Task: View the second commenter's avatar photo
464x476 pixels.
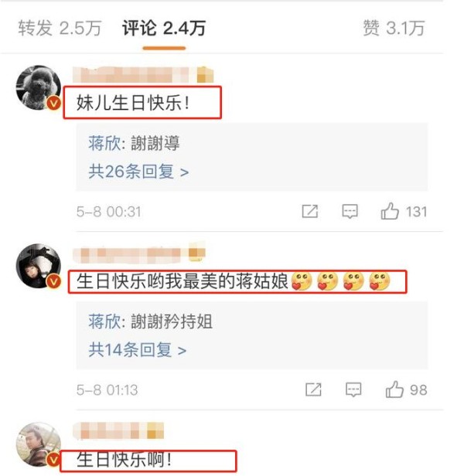Action: point(39,266)
